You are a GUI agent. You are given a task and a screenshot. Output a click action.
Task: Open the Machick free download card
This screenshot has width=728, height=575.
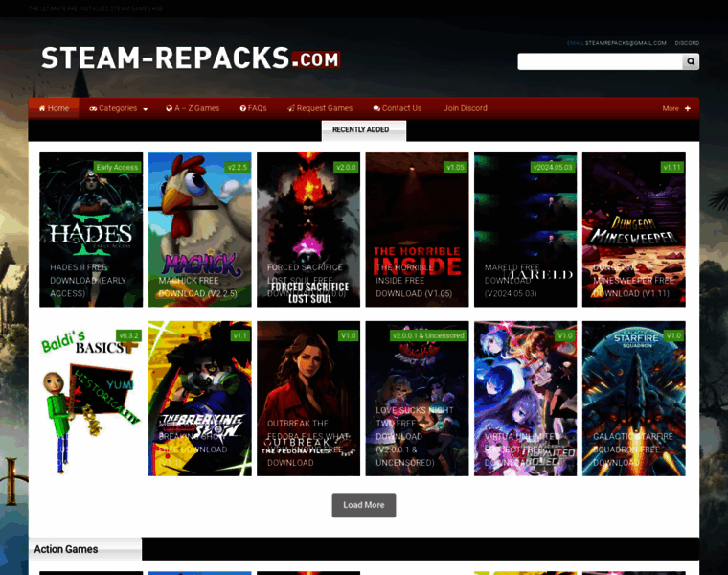pyautogui.click(x=199, y=229)
